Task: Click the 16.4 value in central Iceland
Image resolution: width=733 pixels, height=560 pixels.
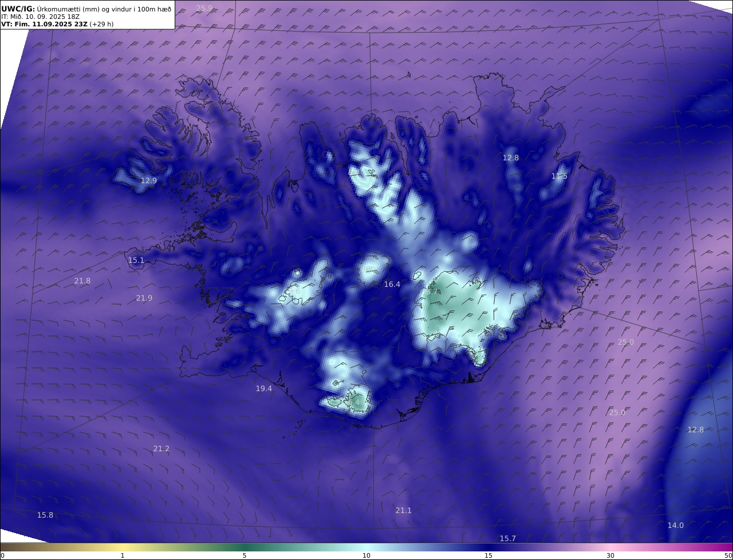Action: pyautogui.click(x=392, y=284)
